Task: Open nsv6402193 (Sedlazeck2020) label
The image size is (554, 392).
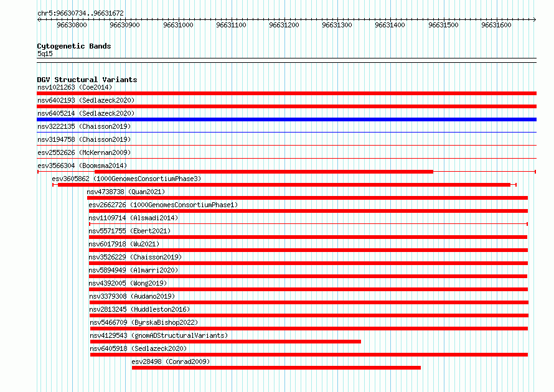Action: tap(86, 100)
